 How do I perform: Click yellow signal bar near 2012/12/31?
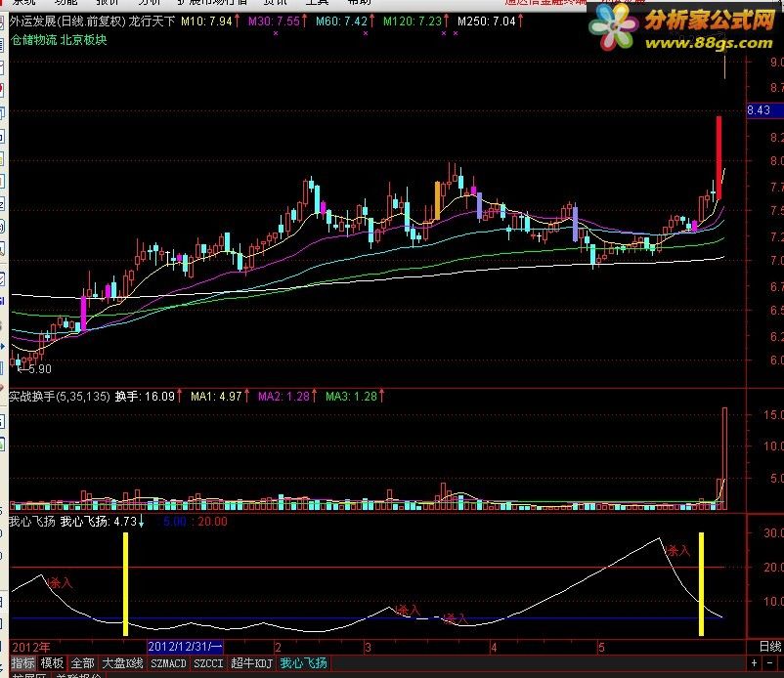coord(125,584)
